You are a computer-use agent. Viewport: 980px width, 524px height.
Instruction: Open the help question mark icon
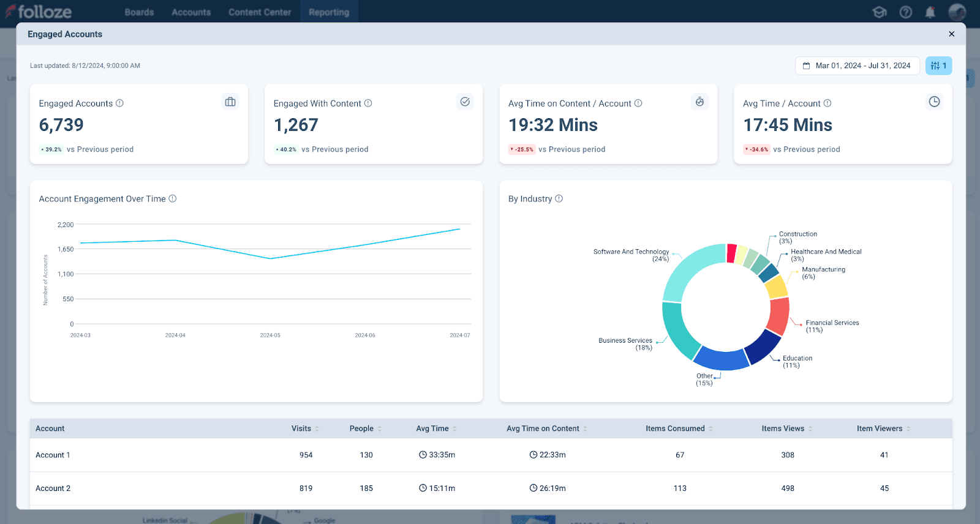906,12
